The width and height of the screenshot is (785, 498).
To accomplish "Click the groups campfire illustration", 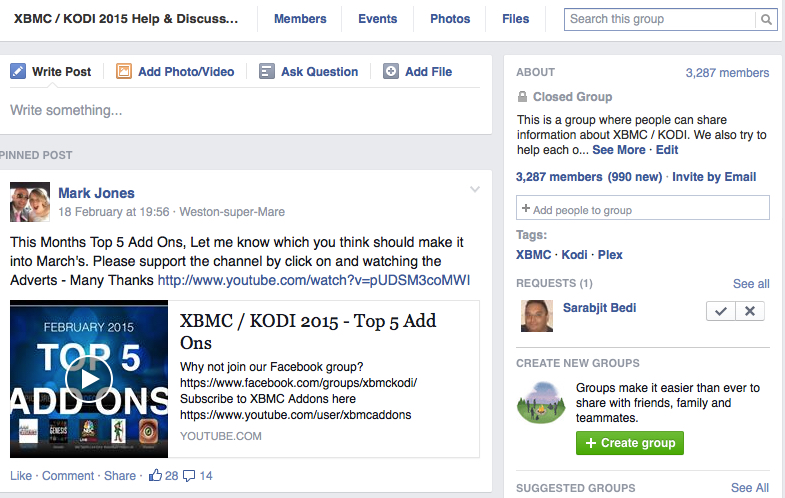I will click(x=541, y=402).
